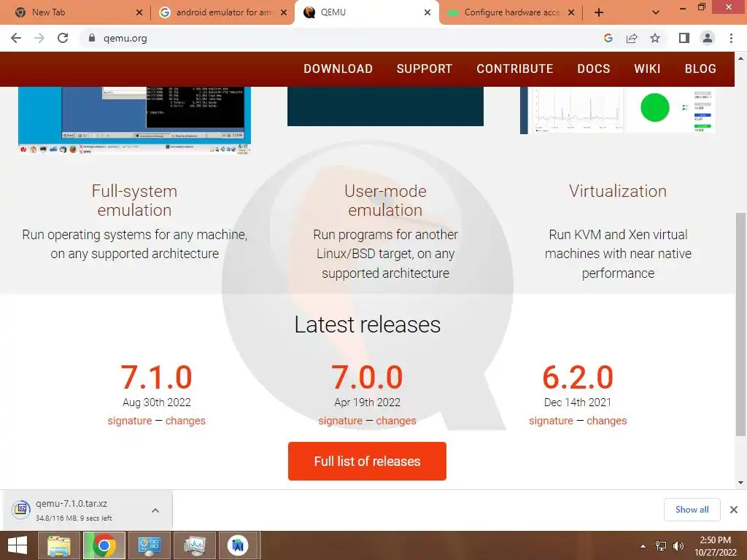The width and height of the screenshot is (747, 560).
Task: Click the taskbar clock and date
Action: click(715, 546)
